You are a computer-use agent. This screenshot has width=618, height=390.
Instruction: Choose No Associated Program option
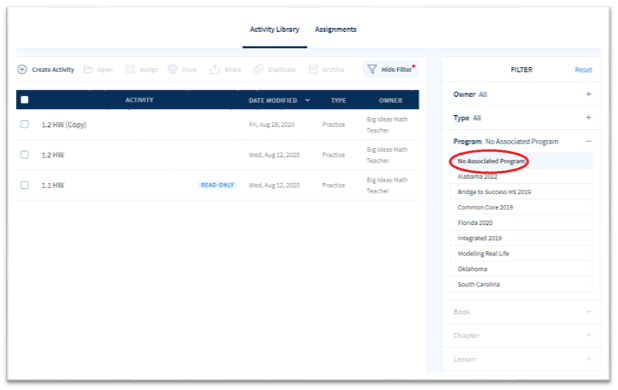pyautogui.click(x=521, y=161)
